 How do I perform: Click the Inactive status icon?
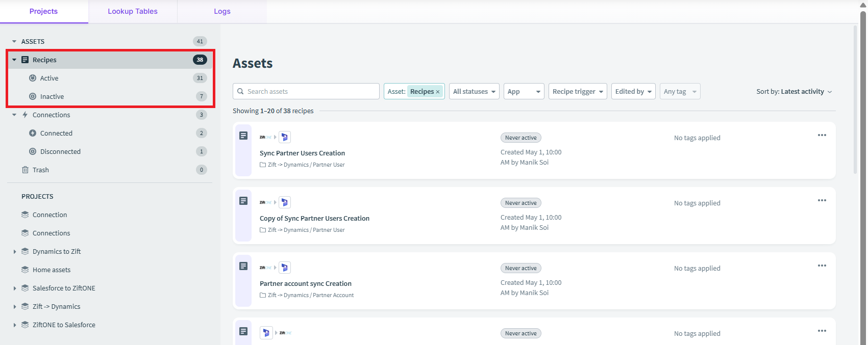point(33,96)
